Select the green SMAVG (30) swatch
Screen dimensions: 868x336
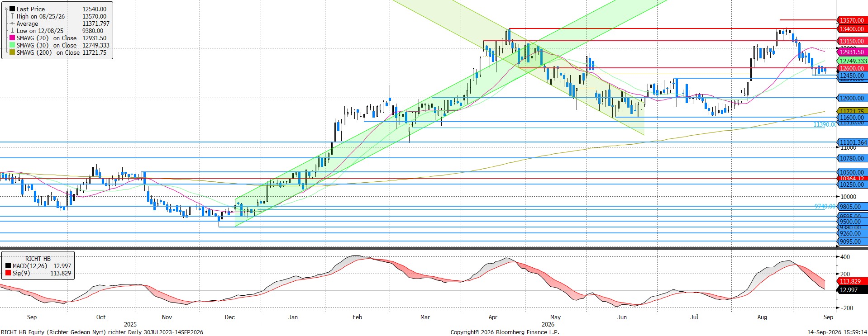click(x=13, y=45)
